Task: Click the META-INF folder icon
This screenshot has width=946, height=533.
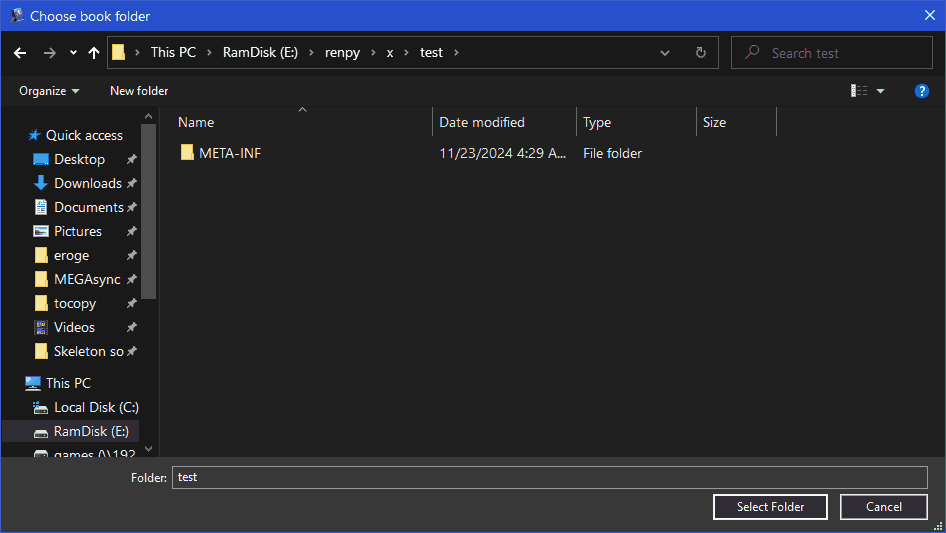Action: point(187,152)
